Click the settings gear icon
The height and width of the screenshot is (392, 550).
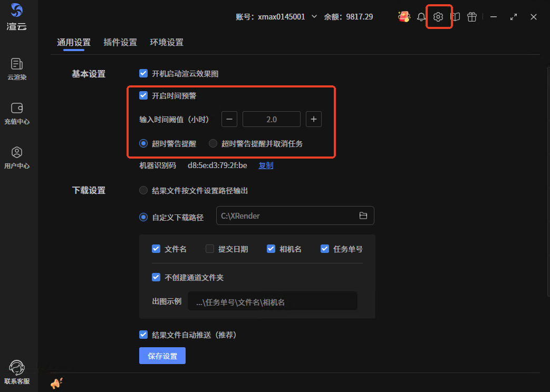click(438, 17)
